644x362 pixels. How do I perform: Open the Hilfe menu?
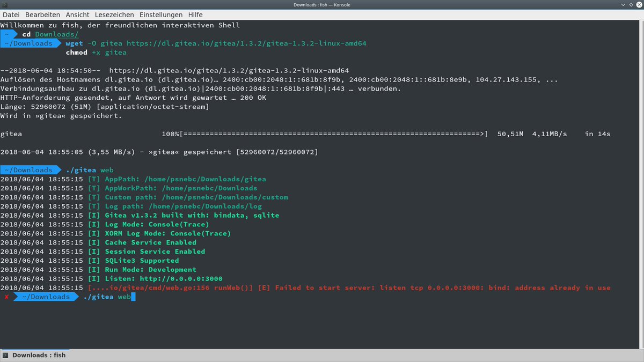195,14
